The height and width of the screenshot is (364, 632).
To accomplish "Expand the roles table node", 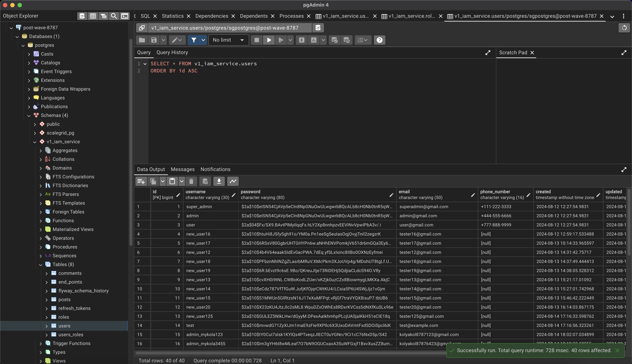I will [x=46, y=317].
